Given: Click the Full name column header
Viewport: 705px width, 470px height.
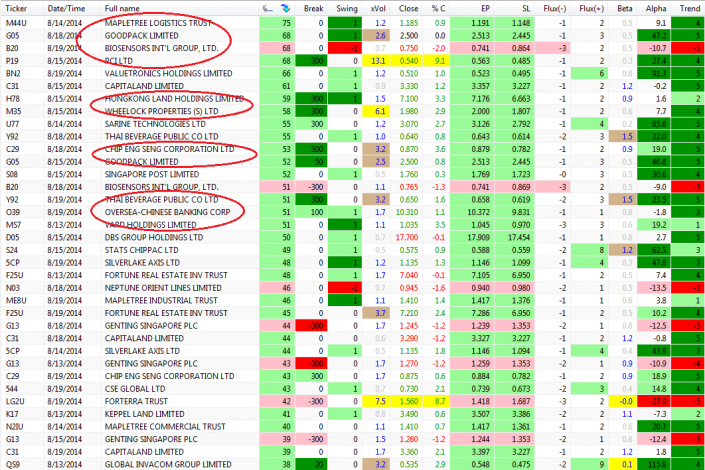Looking at the screenshot, I should click(x=125, y=8).
